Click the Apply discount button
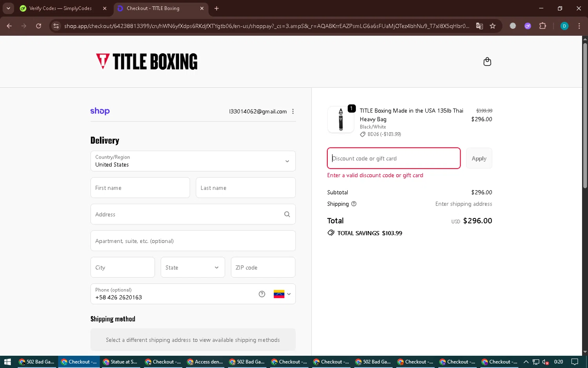The height and width of the screenshot is (368, 588). point(479,158)
